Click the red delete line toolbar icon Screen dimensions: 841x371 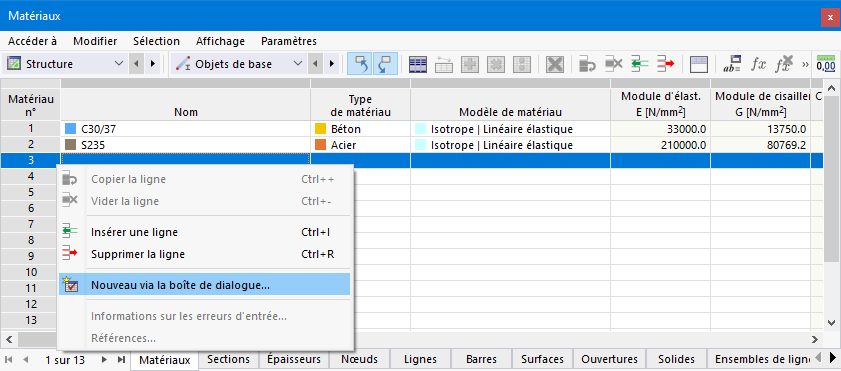(665, 64)
